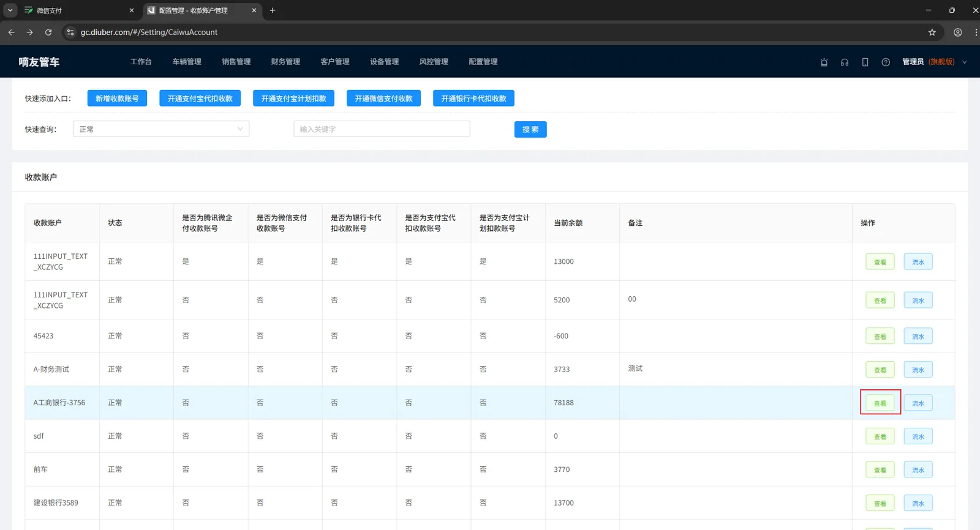Click the 开通银行卡代扣收款 button
The image size is (980, 530).
coord(474,99)
